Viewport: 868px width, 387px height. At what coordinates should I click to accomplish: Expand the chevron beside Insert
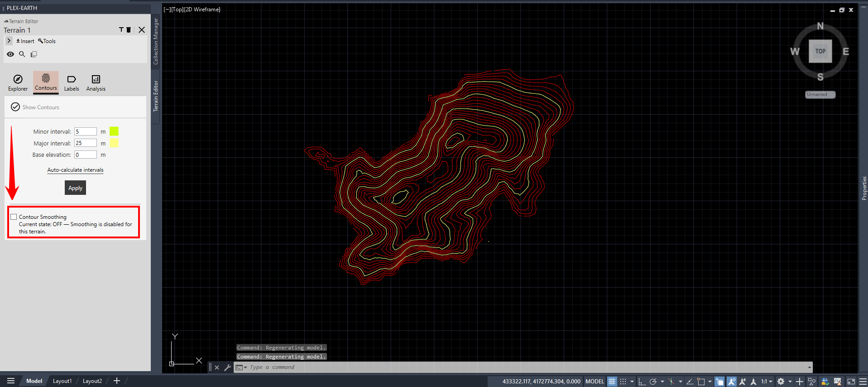click(9, 41)
